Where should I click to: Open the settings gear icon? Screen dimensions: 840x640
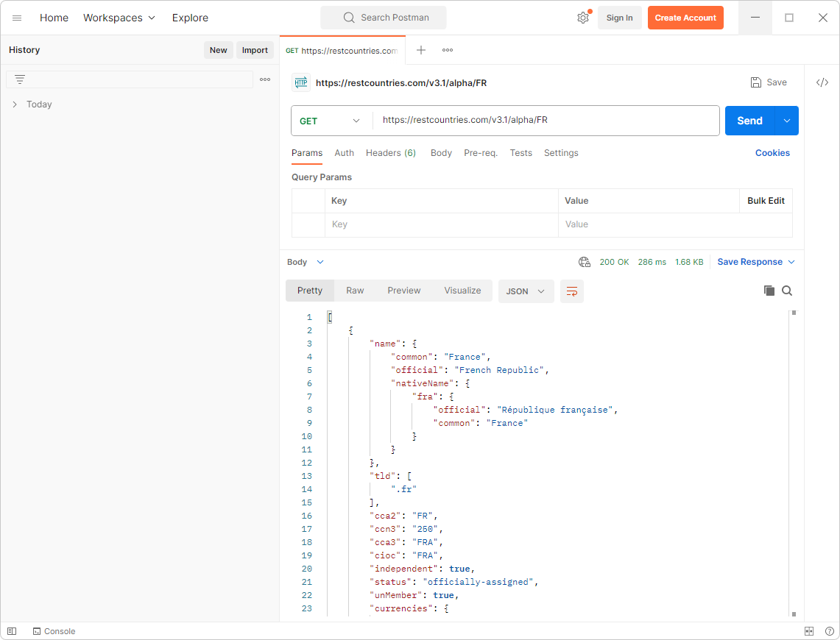pyautogui.click(x=583, y=18)
